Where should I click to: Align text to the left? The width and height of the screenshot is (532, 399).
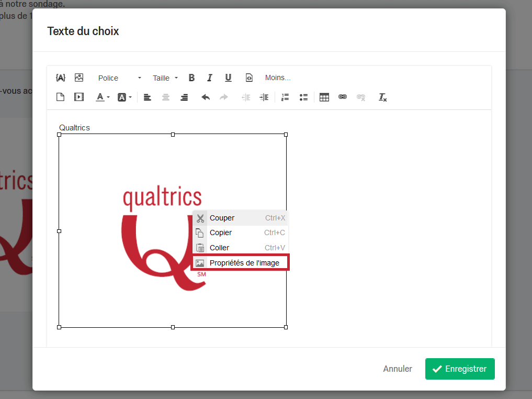[147, 97]
